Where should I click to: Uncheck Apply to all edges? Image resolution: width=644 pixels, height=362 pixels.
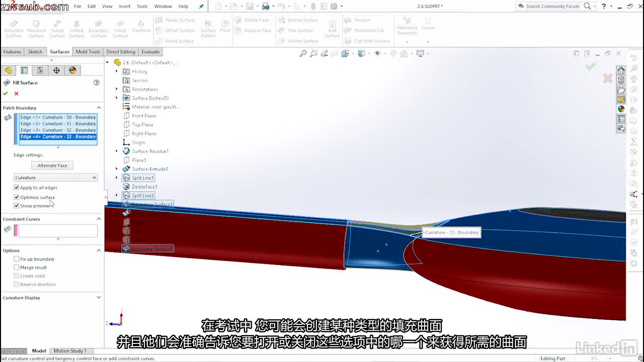[x=17, y=187]
